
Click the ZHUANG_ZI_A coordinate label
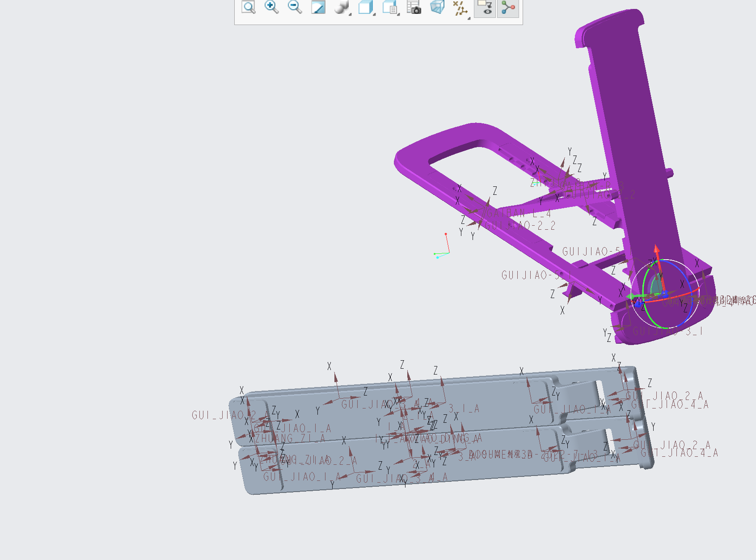pos(290,439)
